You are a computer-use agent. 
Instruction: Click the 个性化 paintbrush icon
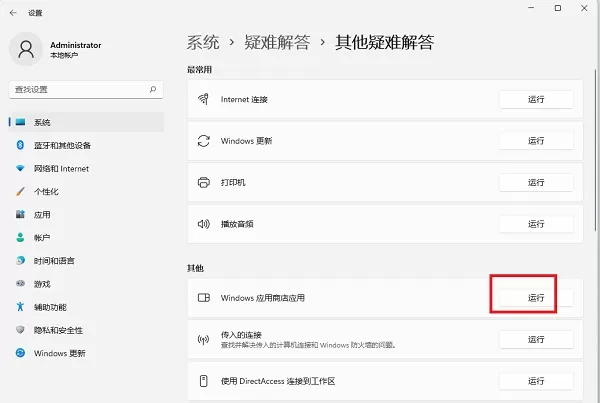tap(20, 191)
